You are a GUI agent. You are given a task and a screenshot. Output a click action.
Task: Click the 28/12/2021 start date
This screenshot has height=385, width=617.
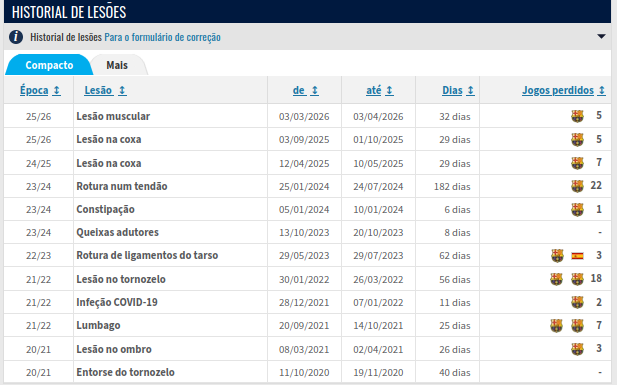304,303
